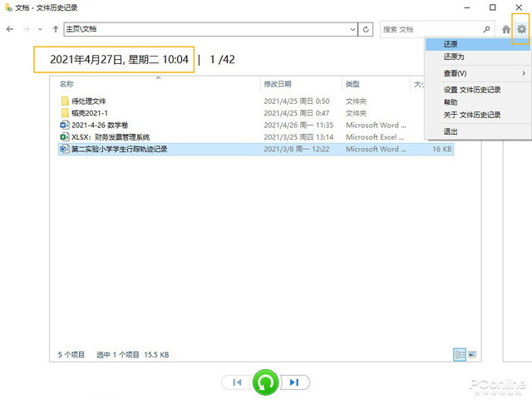The height and width of the screenshot is (400, 532).
Task: Switch to the details view
Action: pyautogui.click(x=460, y=355)
